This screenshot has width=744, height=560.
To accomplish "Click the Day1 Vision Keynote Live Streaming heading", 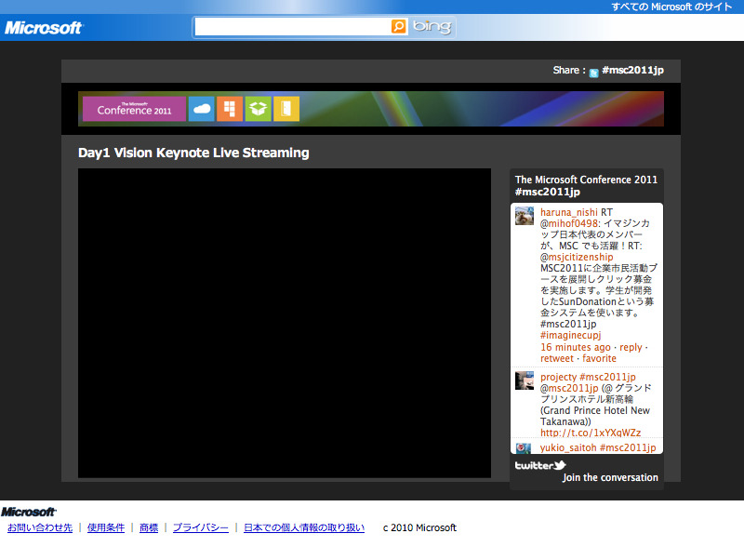I will (193, 153).
